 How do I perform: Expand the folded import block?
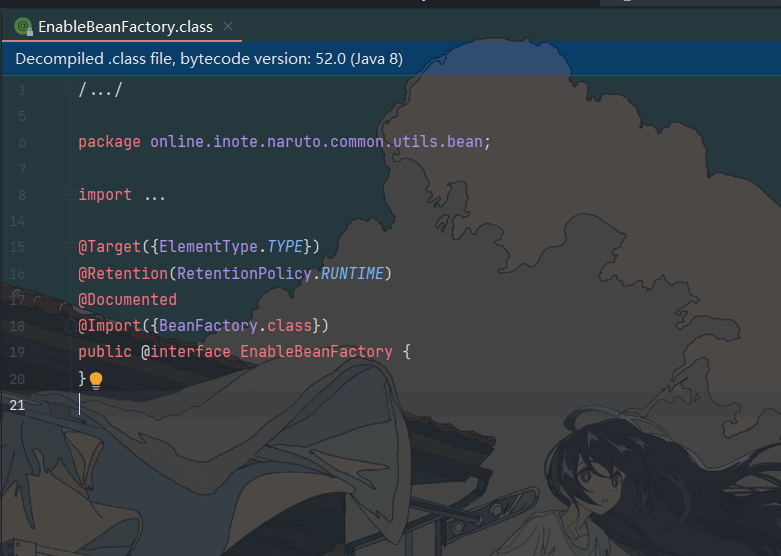coord(70,194)
